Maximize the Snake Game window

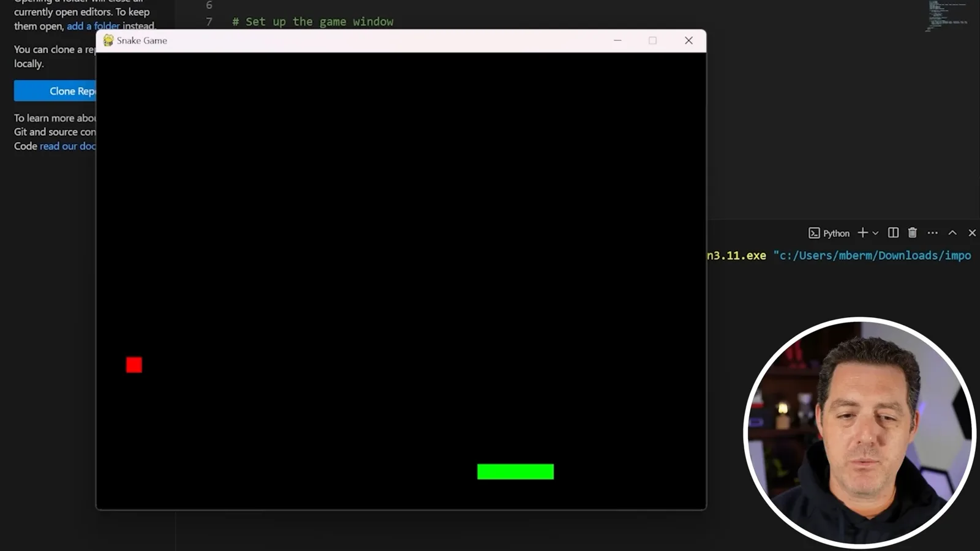[x=653, y=40]
